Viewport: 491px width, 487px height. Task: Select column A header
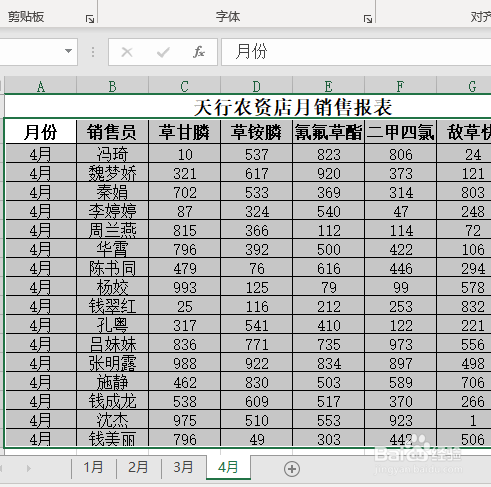41,87
